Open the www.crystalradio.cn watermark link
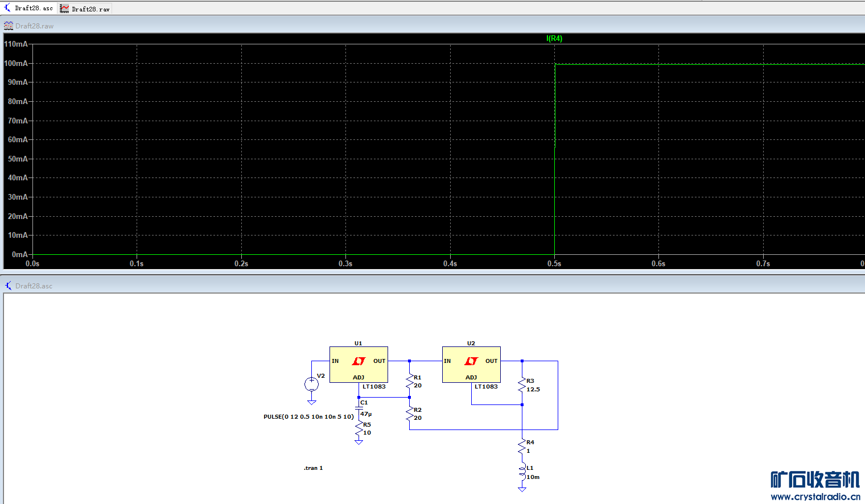Viewport: 865px width, 504px height. (x=815, y=497)
